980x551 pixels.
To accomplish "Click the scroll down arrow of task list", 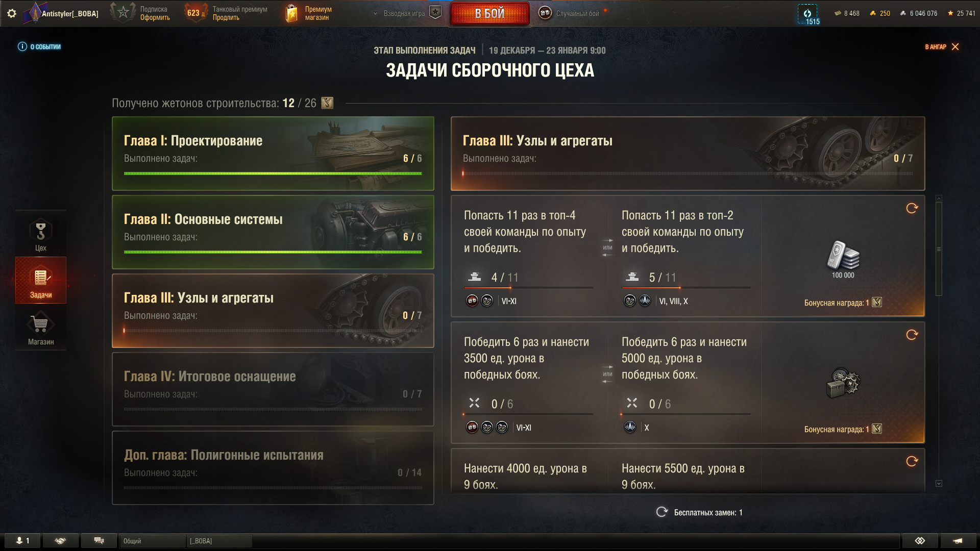I will click(x=939, y=483).
